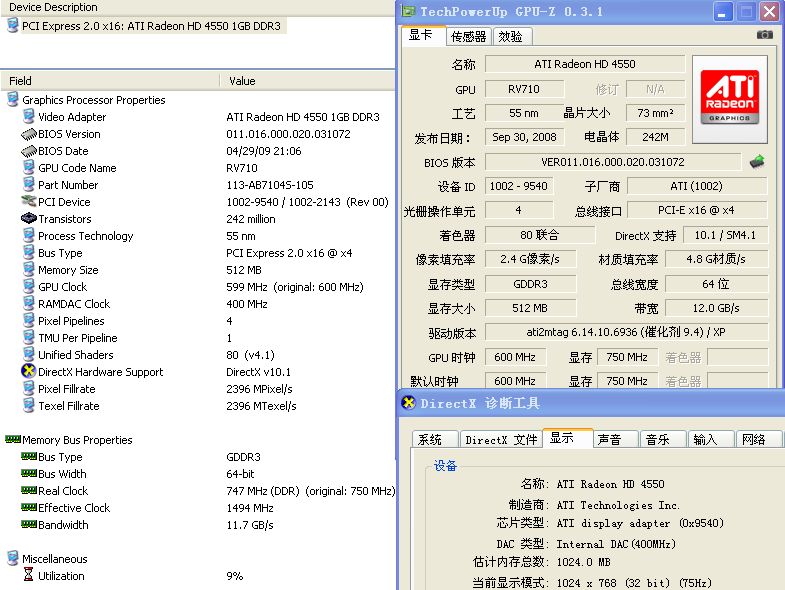
Task: Click the memory Bus Width row icon
Action: coord(29,473)
